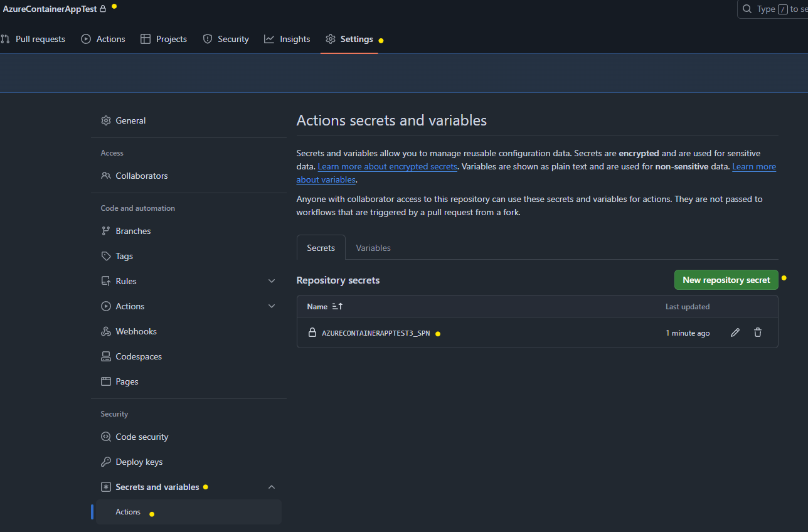808x532 pixels.
Task: Click the people icon next to Collaborators
Action: coord(106,176)
